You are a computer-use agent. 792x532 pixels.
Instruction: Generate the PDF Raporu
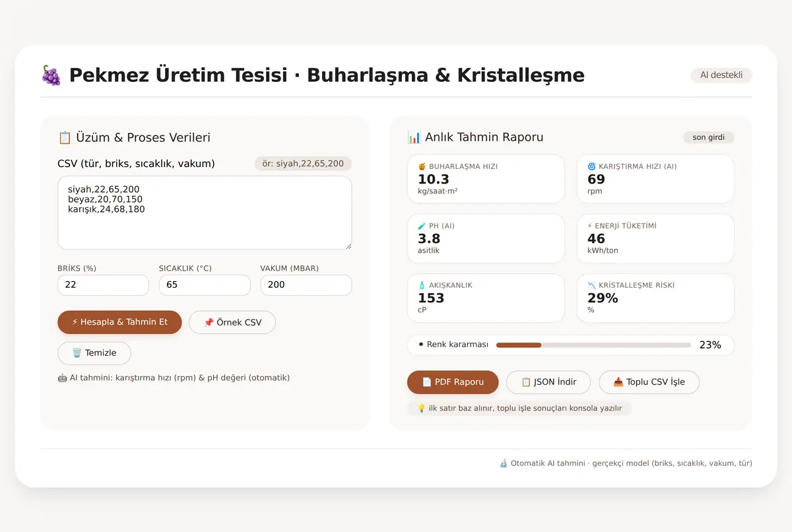453,382
